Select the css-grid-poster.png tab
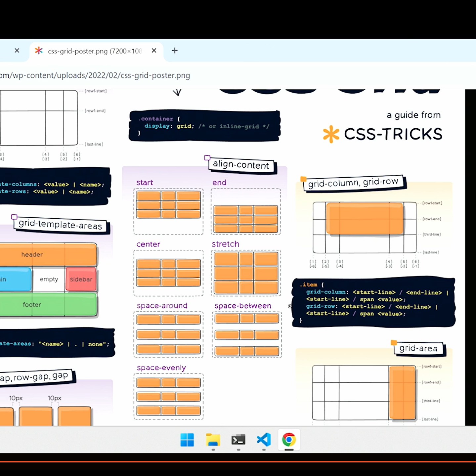476x476 pixels. click(95, 51)
